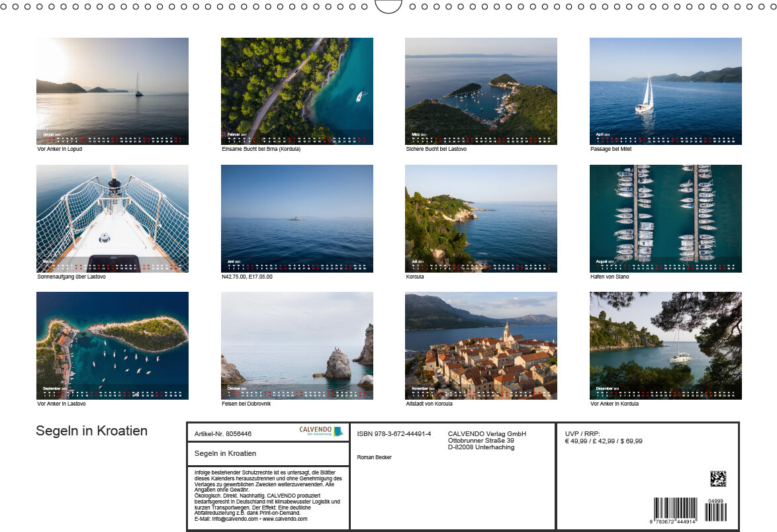The height and width of the screenshot is (532, 777).
Task: Open the October photo of rocks near Dobrovnik
Action: pyautogui.click(x=297, y=346)
